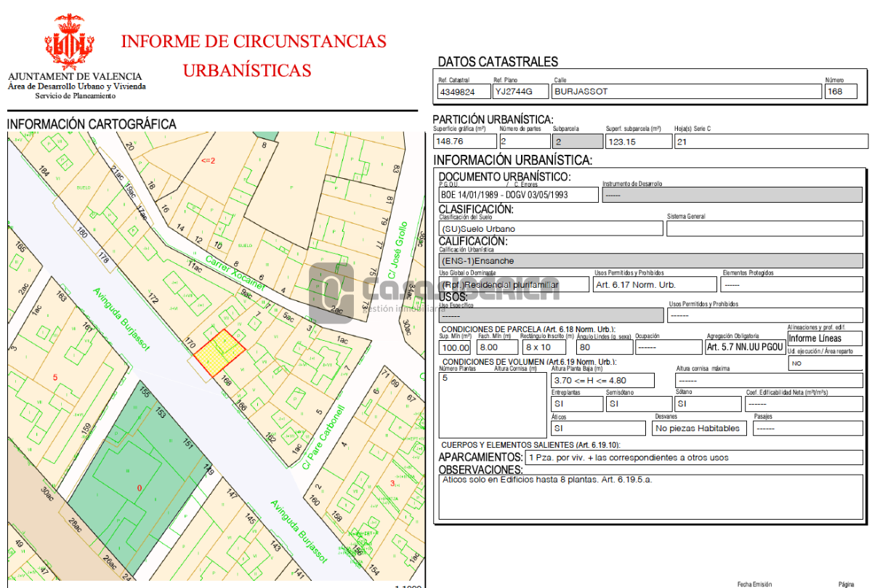The width and height of the screenshot is (872, 588).
Task: Click the Servicio de Planeamiento line
Action: 76,95
